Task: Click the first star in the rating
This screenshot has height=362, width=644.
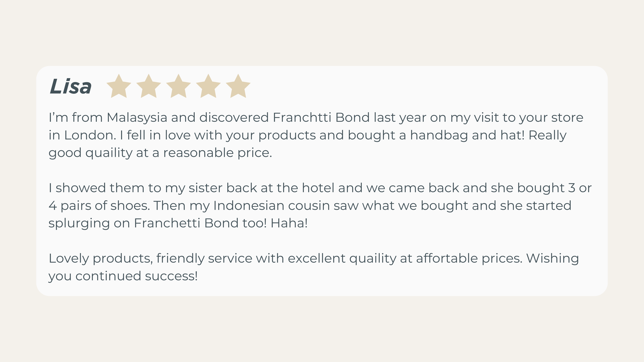Action: point(119,87)
